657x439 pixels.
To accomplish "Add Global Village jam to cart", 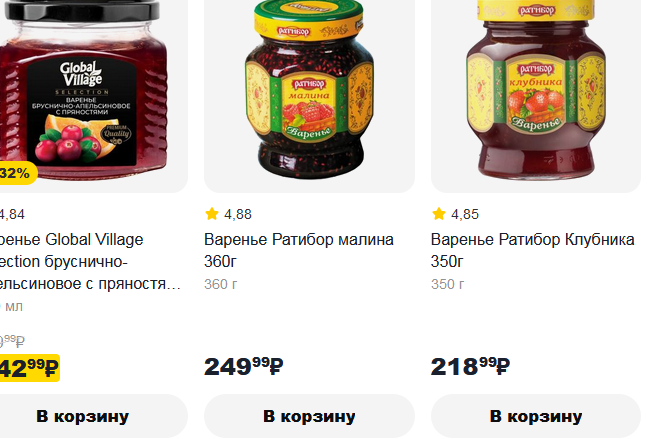I will 83,416.
